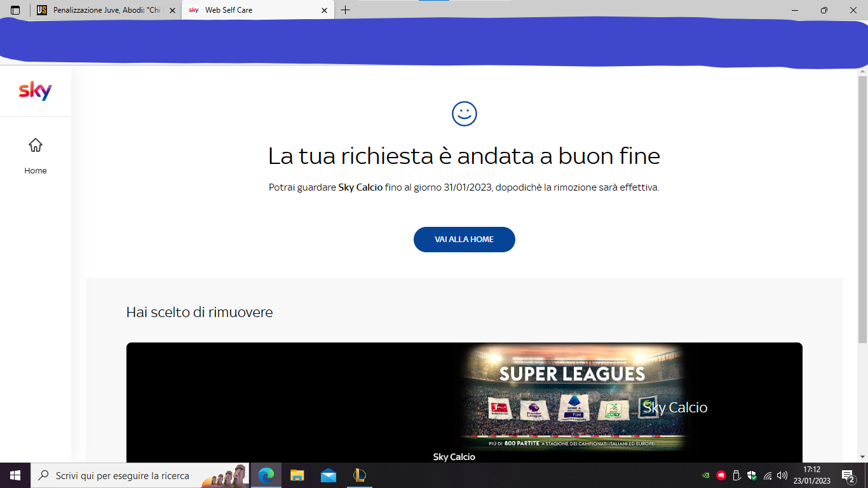Switch to the Penalizzazione Juve tab

tap(107, 10)
